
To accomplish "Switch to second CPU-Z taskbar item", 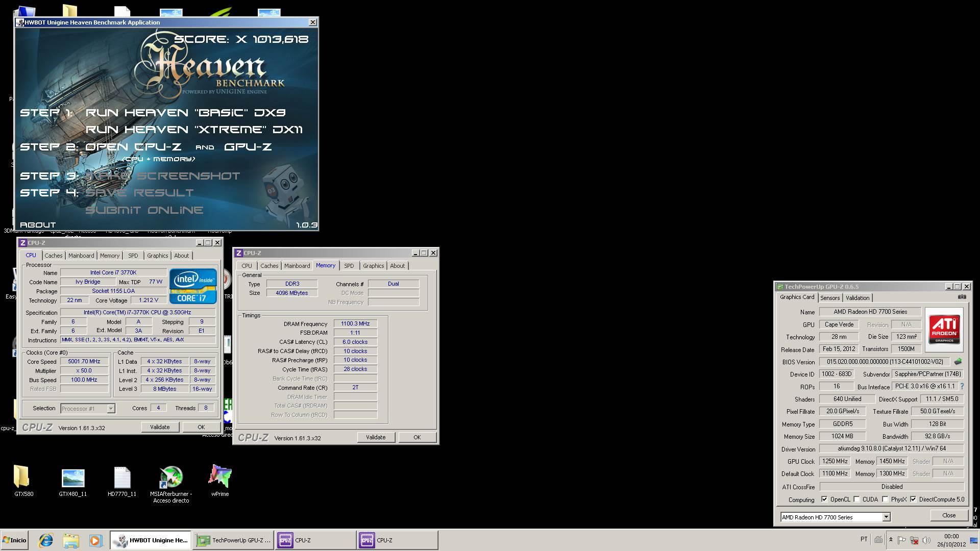I will click(398, 540).
